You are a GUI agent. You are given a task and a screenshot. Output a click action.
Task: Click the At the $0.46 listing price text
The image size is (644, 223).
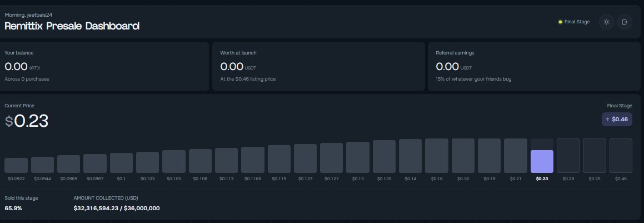coord(248,79)
